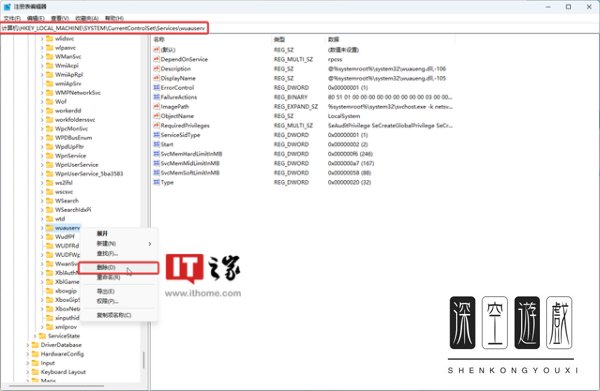This screenshot has width=600, height=391.
Task: Choose 查找(F)... in the context menu
Action: (x=119, y=253)
